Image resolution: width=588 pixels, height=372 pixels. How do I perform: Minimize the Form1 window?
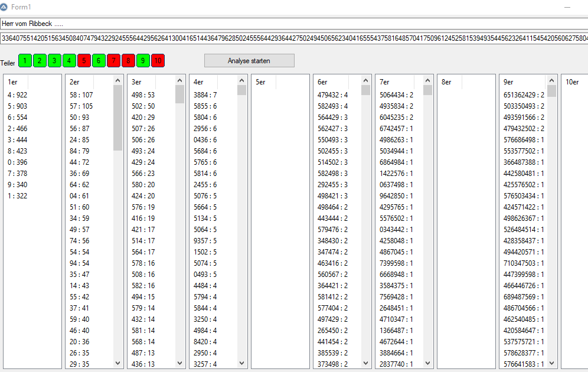(567, 7)
